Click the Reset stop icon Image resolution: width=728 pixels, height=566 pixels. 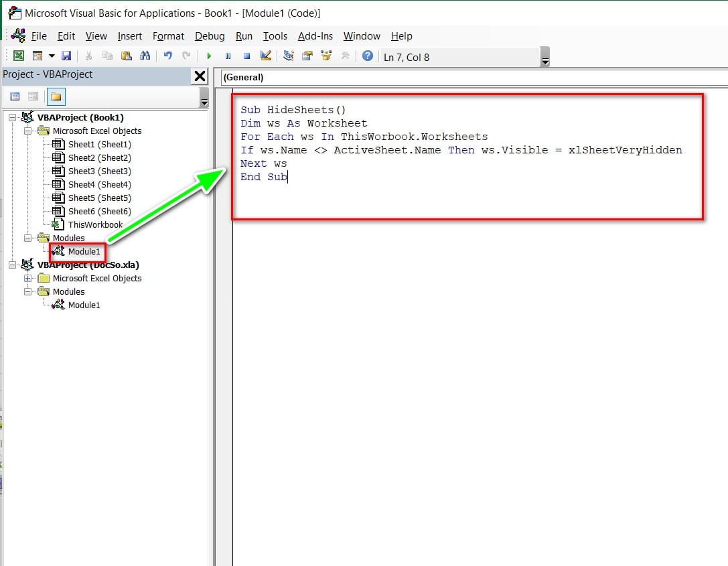click(246, 56)
